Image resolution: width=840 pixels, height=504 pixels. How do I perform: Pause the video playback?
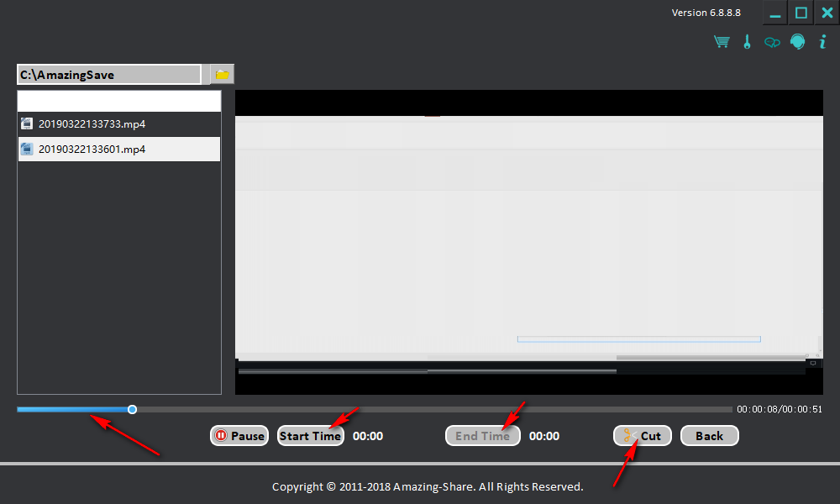point(239,436)
